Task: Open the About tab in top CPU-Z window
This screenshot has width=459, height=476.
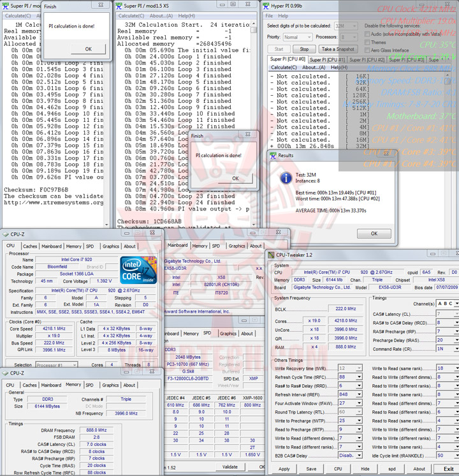Action: 129,246
